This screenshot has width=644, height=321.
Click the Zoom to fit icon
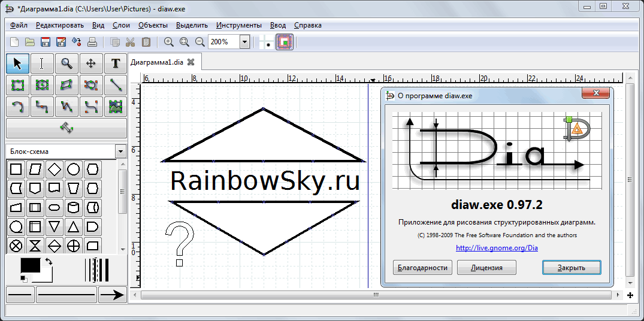coord(185,42)
